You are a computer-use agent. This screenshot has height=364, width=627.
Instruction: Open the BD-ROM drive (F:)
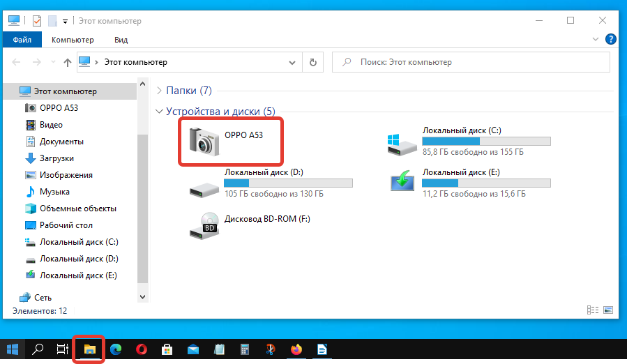click(x=204, y=225)
